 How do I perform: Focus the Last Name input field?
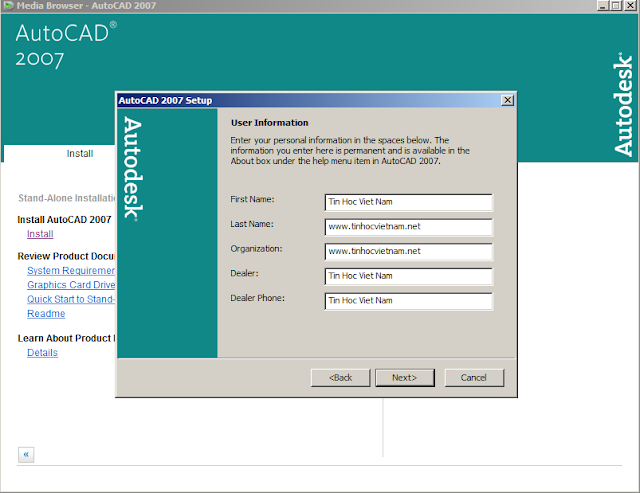409,227
